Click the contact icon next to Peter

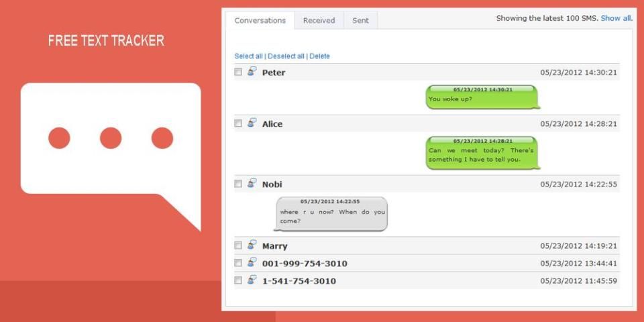pyautogui.click(x=252, y=72)
